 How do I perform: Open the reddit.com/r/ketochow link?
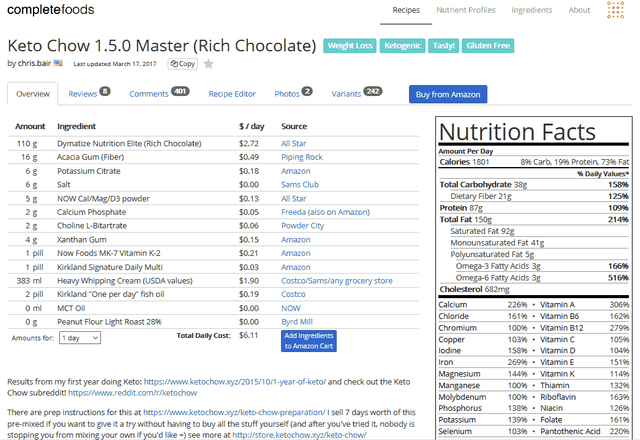click(x=132, y=393)
